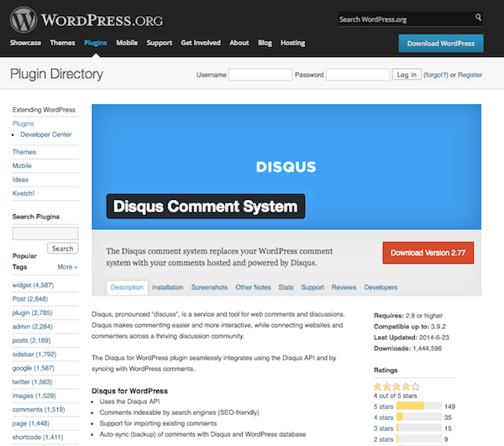Open the Blog menu item

coord(265,43)
